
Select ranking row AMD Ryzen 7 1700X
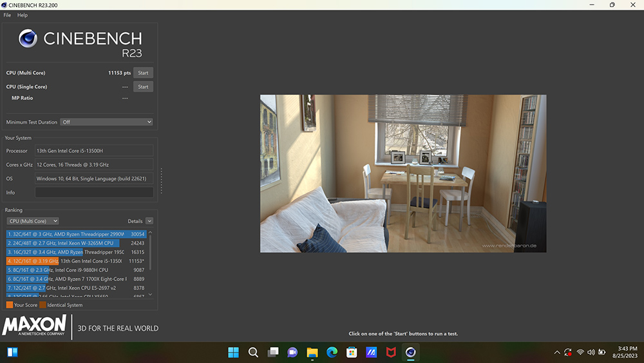pyautogui.click(x=76, y=279)
